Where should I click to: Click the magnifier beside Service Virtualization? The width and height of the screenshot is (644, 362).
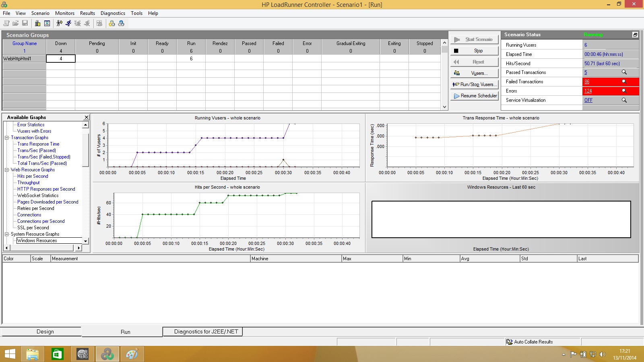624,100
